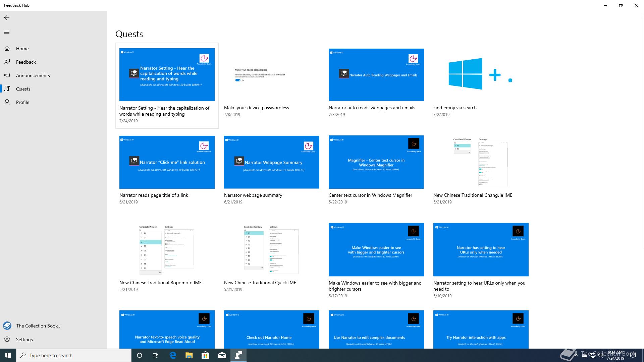Open the notification center icon
This screenshot has height=362, width=644.
[x=633, y=355]
